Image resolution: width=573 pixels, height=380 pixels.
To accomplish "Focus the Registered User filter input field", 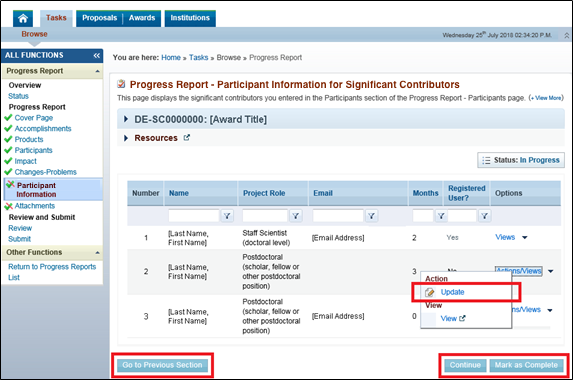I will pos(462,216).
